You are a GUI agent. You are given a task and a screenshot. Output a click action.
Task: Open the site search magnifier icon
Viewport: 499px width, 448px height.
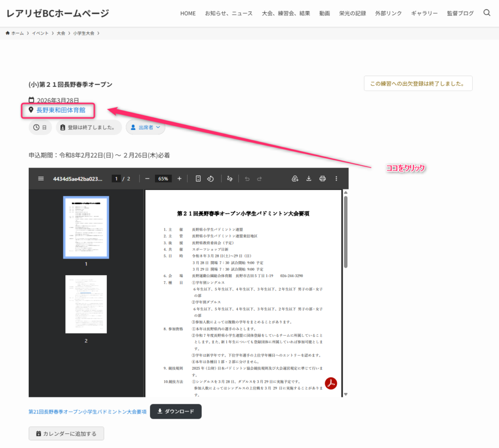(487, 13)
